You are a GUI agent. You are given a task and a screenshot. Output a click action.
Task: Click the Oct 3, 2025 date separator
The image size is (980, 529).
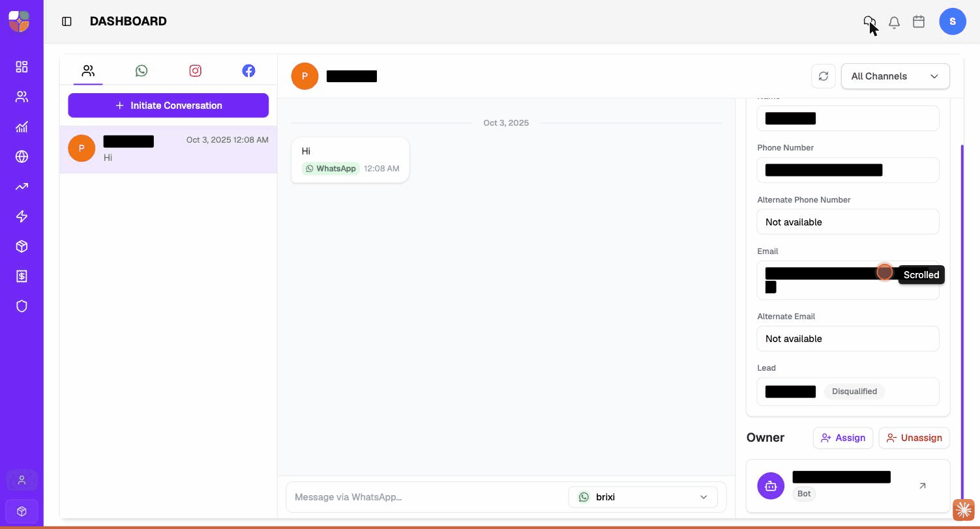pyautogui.click(x=506, y=123)
